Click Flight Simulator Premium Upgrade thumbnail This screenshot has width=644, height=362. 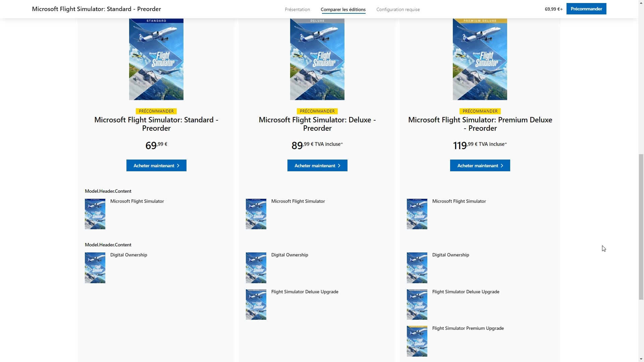point(417,341)
